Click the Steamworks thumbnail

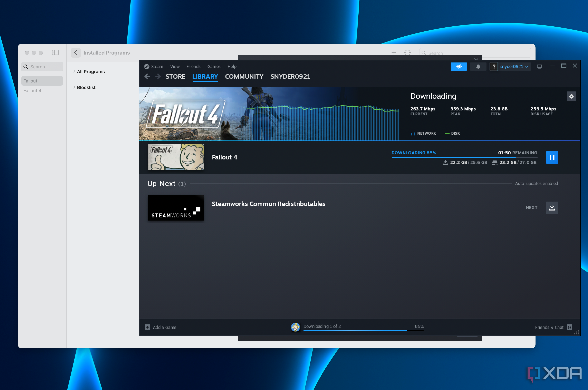point(176,207)
